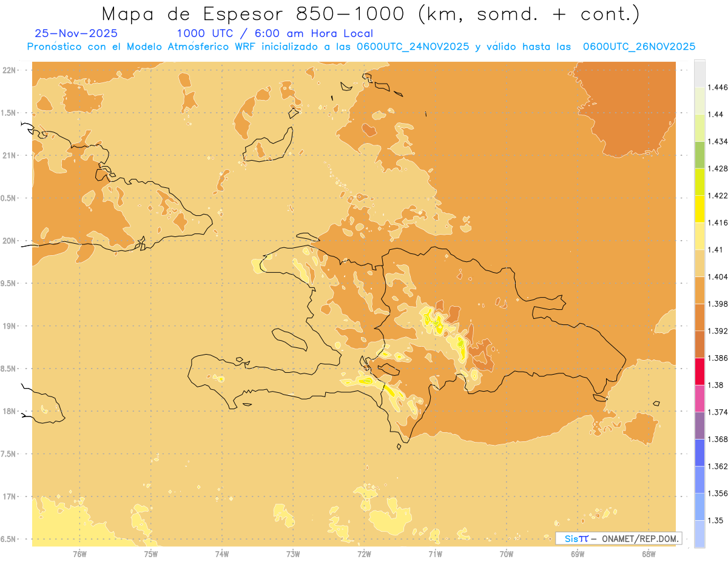Click the '76W' longitude label
728x562 pixels.
tap(79, 554)
